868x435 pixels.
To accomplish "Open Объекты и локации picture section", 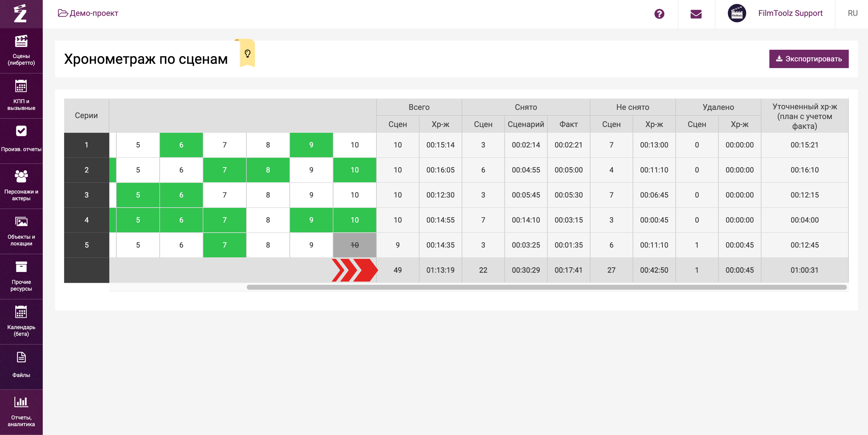I will coord(21,231).
